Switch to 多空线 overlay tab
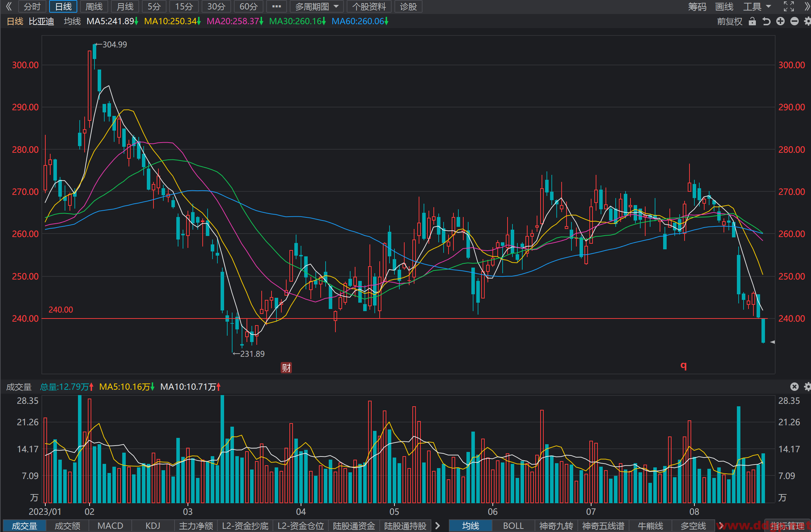This screenshot has height=532, width=811. tap(693, 526)
